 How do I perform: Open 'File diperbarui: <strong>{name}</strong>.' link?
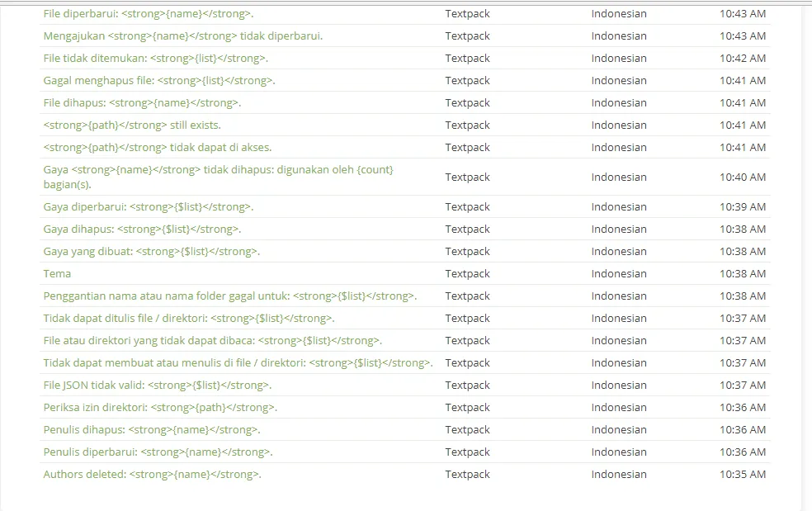point(148,14)
